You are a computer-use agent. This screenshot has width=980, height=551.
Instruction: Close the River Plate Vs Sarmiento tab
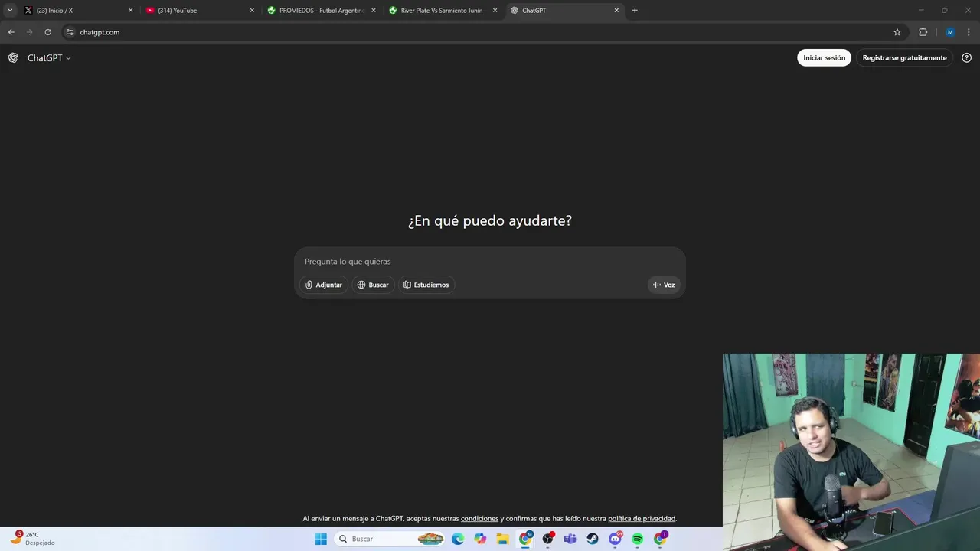click(x=495, y=11)
